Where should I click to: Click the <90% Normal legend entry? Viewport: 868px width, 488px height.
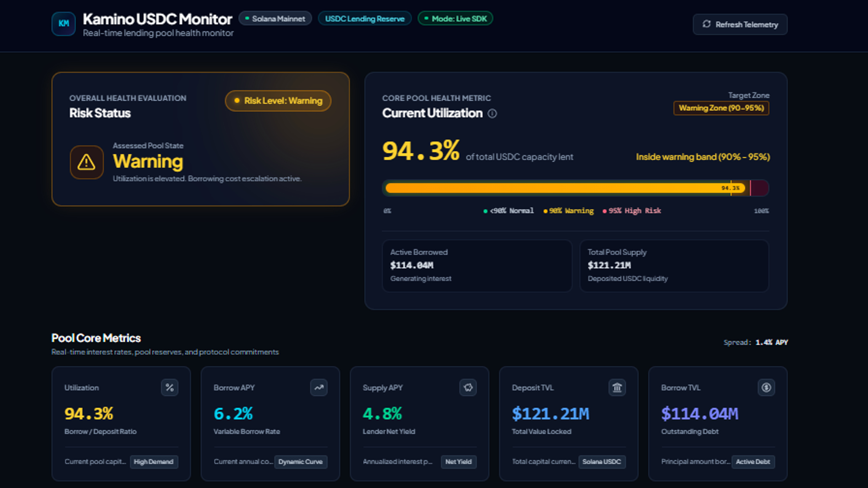509,211
